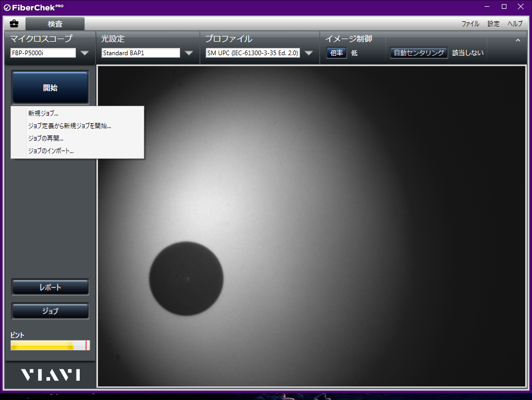Minimize the FiberChek window

pos(487,6)
